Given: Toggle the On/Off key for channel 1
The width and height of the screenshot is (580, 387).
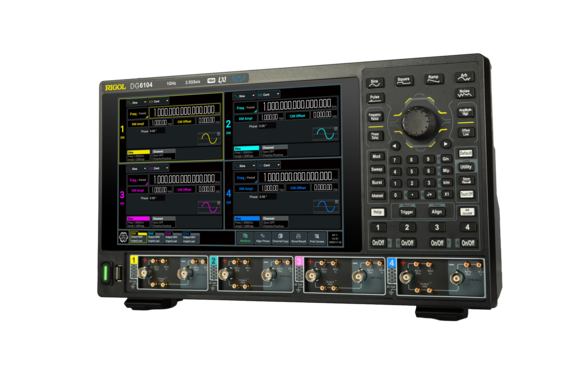Looking at the screenshot, I should [378, 243].
